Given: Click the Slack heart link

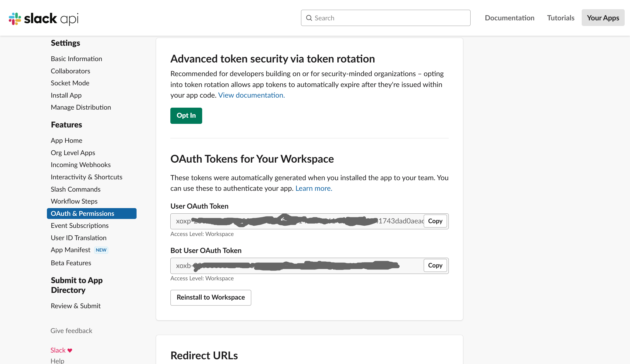Looking at the screenshot, I should tap(61, 350).
